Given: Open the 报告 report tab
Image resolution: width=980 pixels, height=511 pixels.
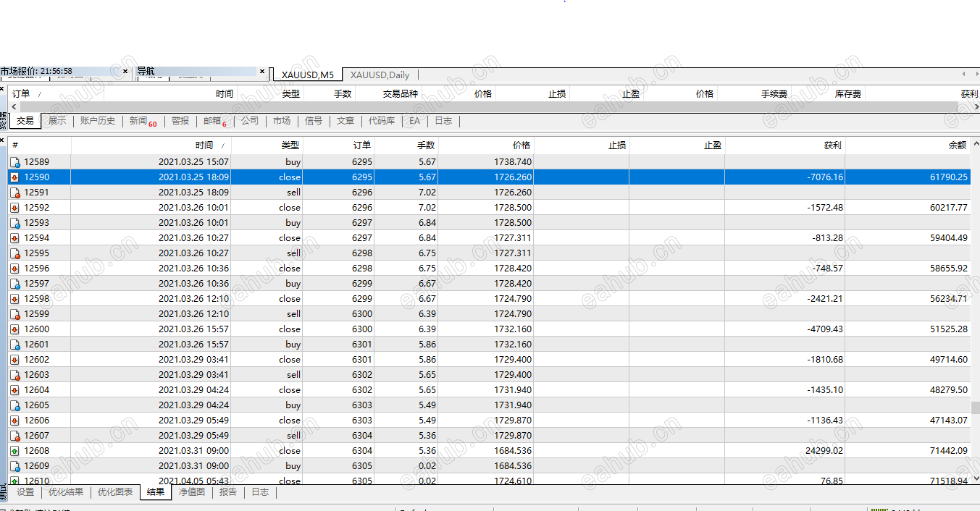Looking at the screenshot, I should [x=228, y=492].
